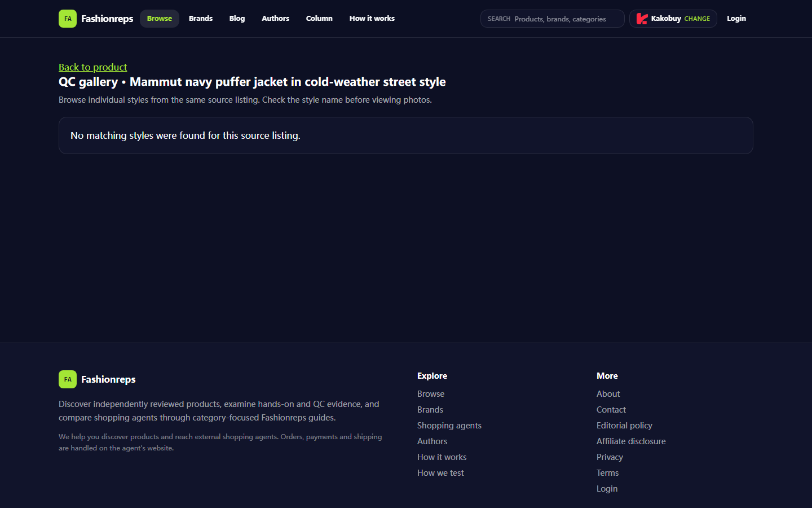Follow the Back to product link
Image resolution: width=812 pixels, height=508 pixels.
coord(93,67)
